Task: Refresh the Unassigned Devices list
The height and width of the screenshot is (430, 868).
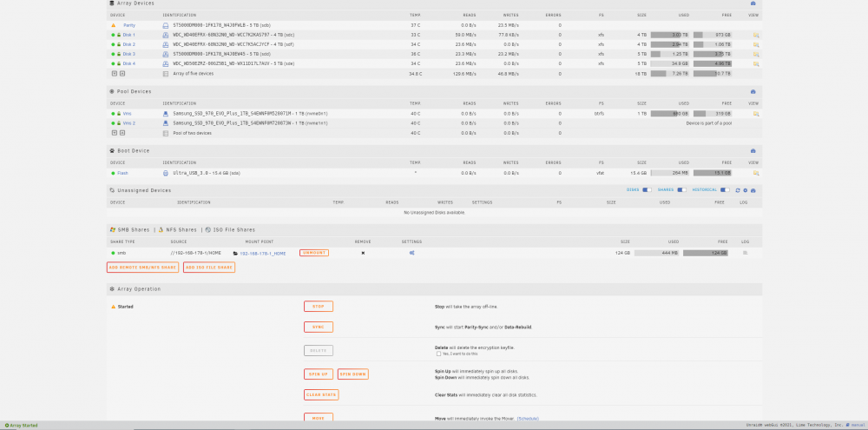Action: (x=737, y=190)
